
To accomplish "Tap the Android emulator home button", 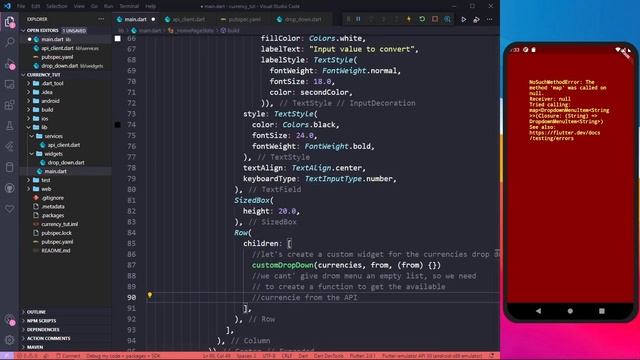I will (570, 311).
